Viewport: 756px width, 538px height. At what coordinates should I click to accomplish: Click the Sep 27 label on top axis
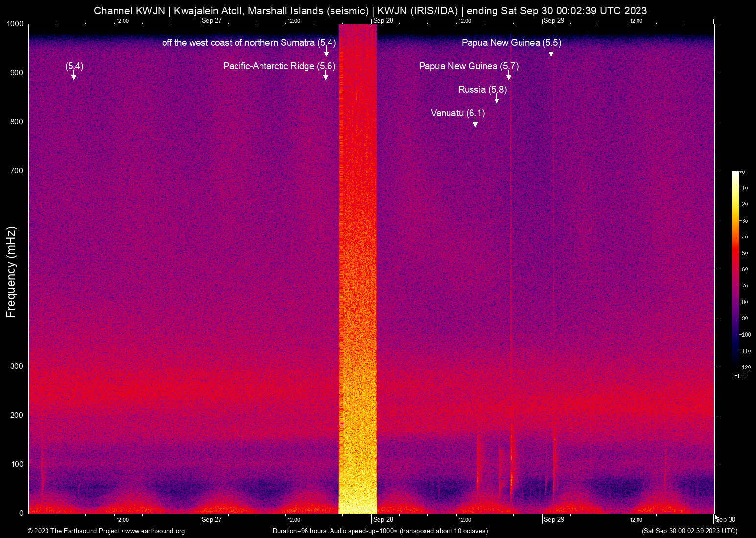pyautogui.click(x=212, y=21)
